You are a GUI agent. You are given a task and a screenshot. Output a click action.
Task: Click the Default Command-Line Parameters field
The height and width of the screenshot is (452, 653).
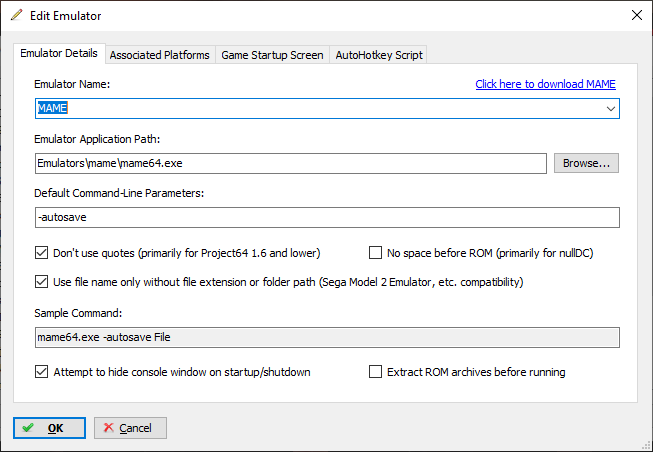pyautogui.click(x=327, y=217)
